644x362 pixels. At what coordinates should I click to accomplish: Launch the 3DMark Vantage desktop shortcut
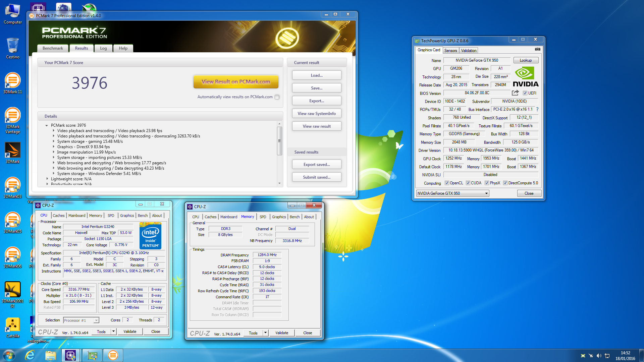click(12, 120)
